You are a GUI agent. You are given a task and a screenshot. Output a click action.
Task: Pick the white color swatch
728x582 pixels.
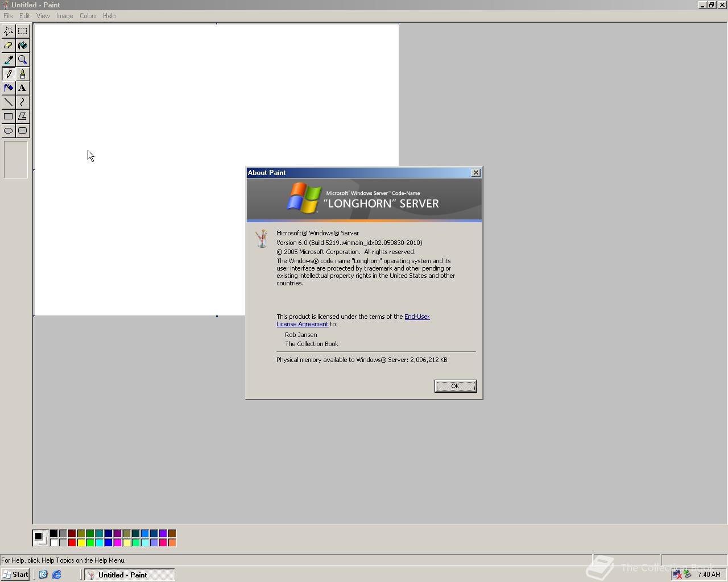(x=53, y=542)
